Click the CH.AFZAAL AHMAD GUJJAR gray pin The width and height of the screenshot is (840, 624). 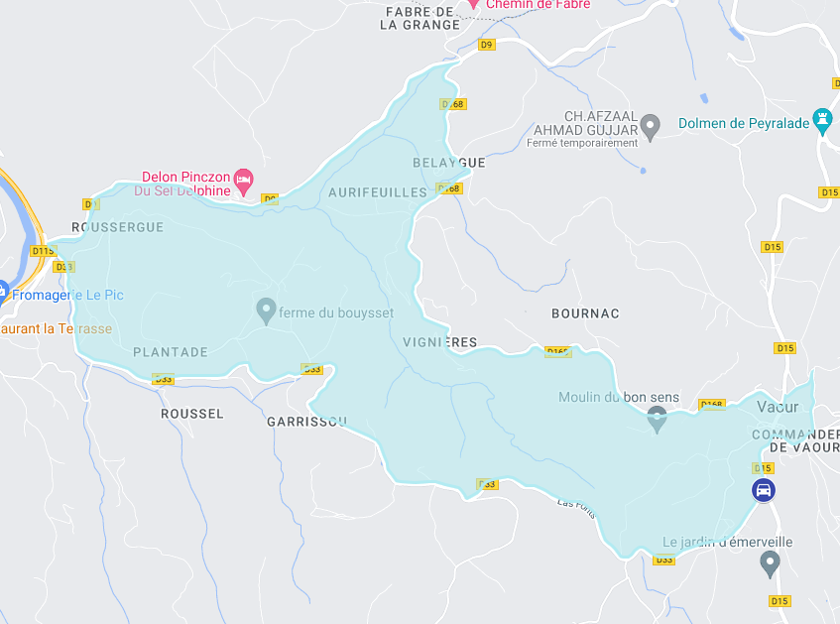pyautogui.click(x=651, y=127)
